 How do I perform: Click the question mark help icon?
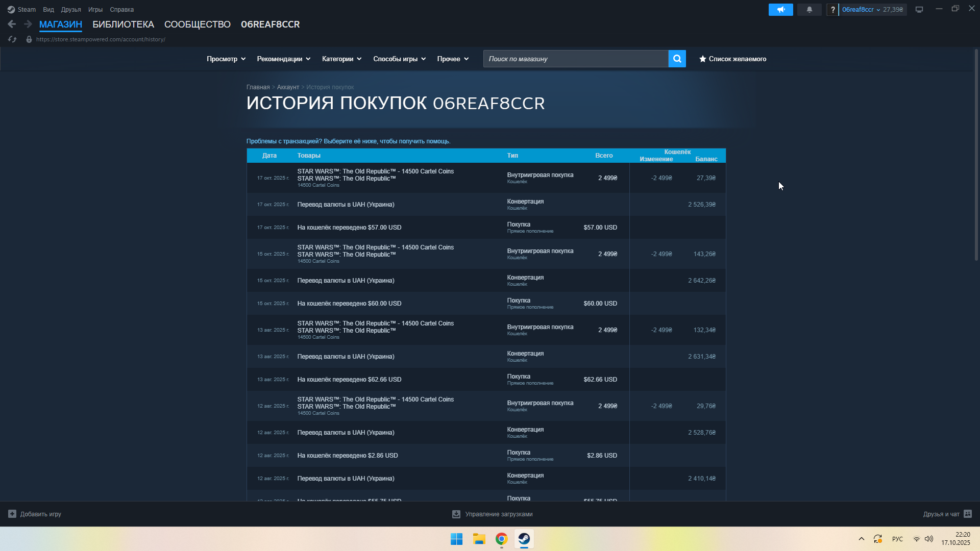(x=832, y=10)
